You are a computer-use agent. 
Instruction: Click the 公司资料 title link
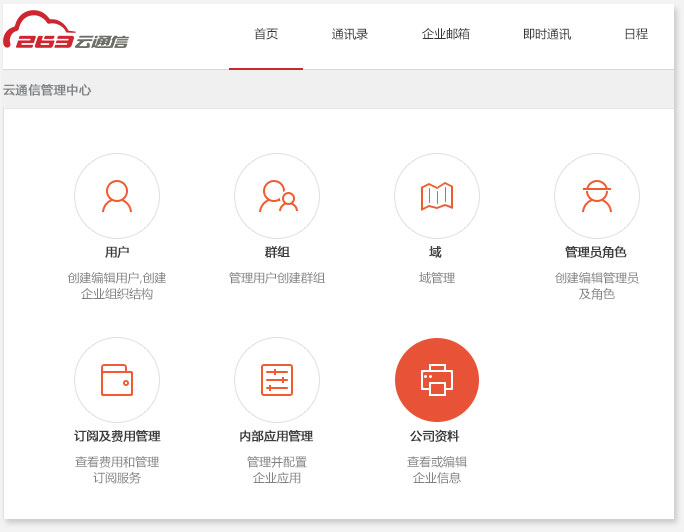[435, 436]
